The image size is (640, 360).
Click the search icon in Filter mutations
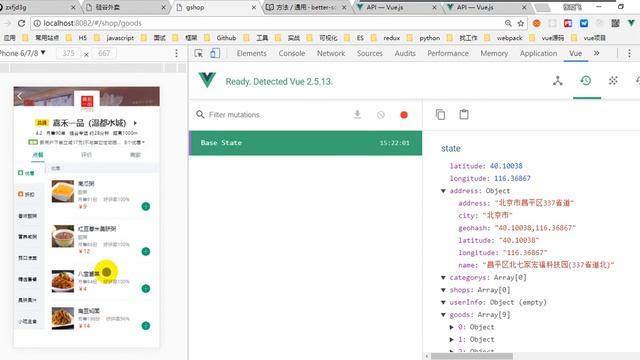pyautogui.click(x=200, y=115)
